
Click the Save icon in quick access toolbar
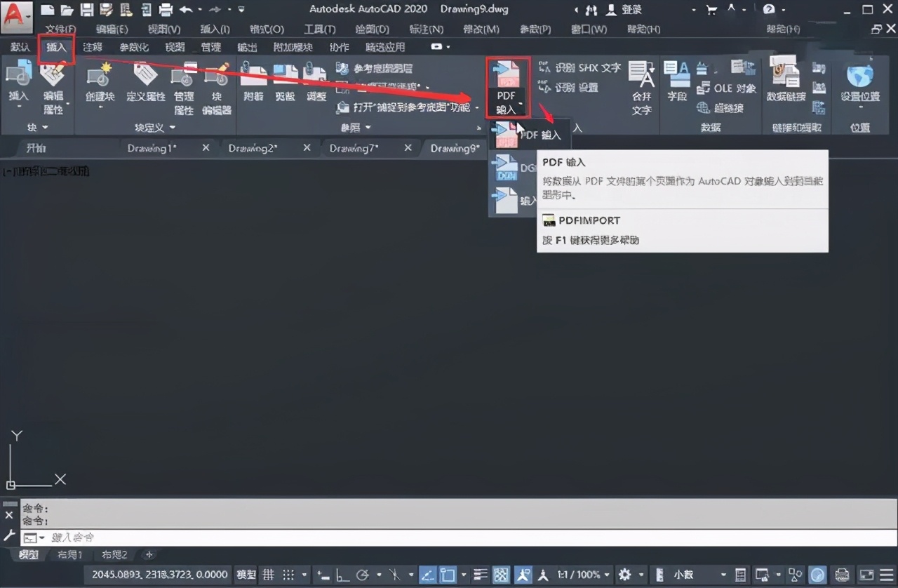point(87,10)
